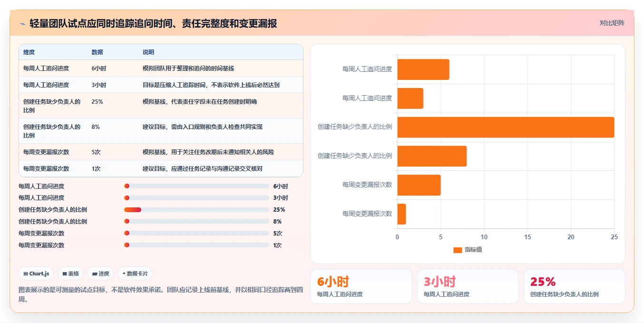Click the 8% cell in the data table
Viewport: 644px width, 323px height.
click(x=96, y=127)
